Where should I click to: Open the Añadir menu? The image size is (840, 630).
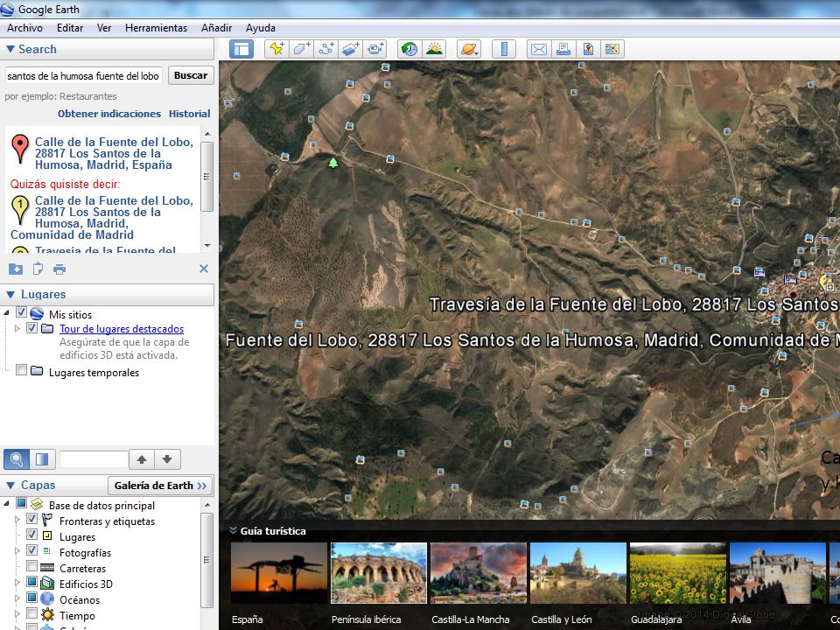point(216,28)
